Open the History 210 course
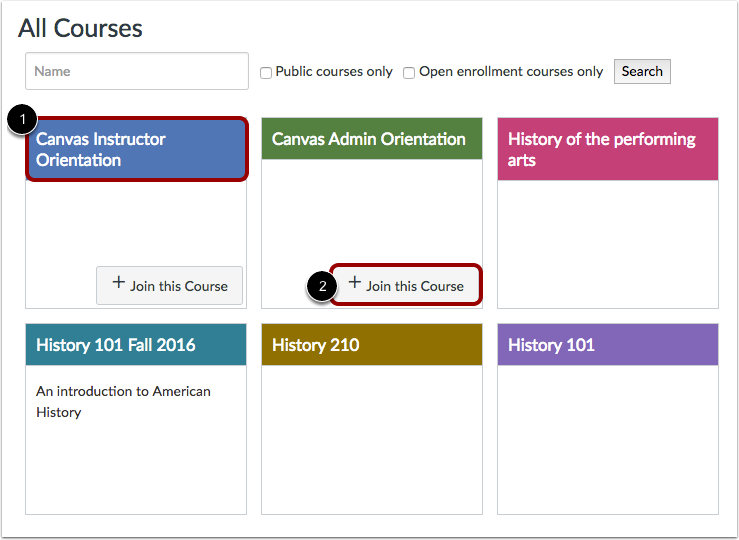 pyautogui.click(x=316, y=345)
